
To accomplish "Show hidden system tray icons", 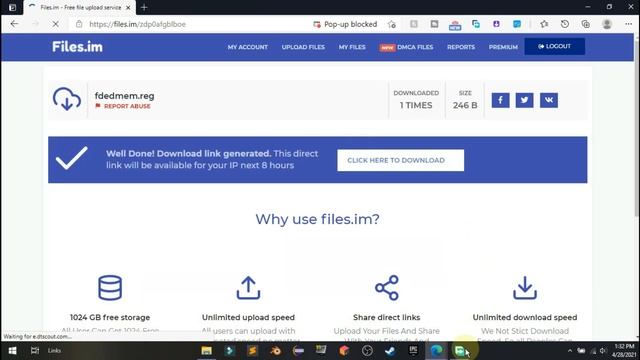I will [570, 351].
